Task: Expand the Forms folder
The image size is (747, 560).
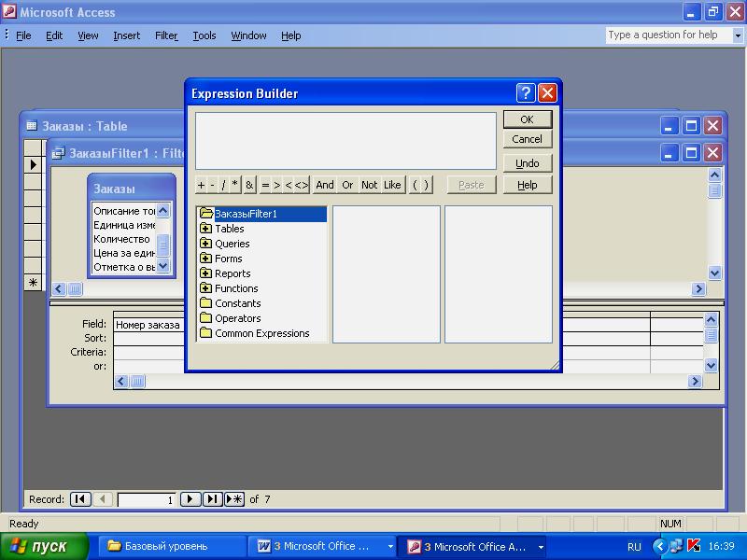Action: [x=205, y=259]
